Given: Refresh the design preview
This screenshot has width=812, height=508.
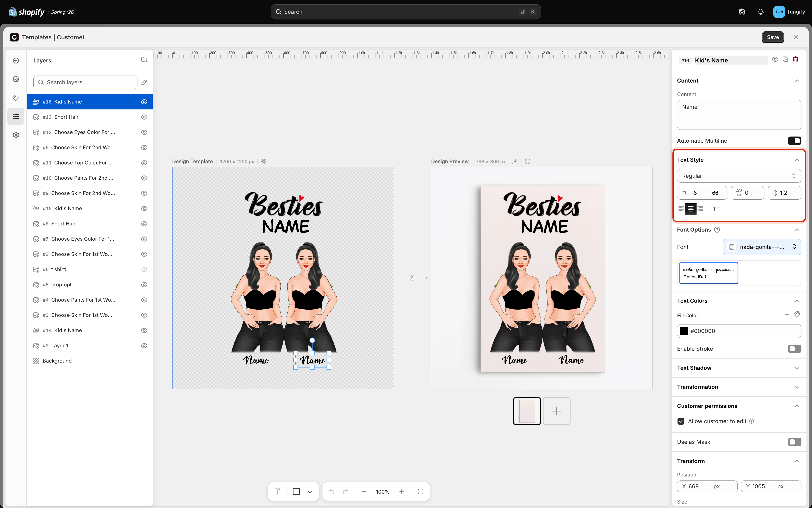Looking at the screenshot, I should pyautogui.click(x=527, y=162).
